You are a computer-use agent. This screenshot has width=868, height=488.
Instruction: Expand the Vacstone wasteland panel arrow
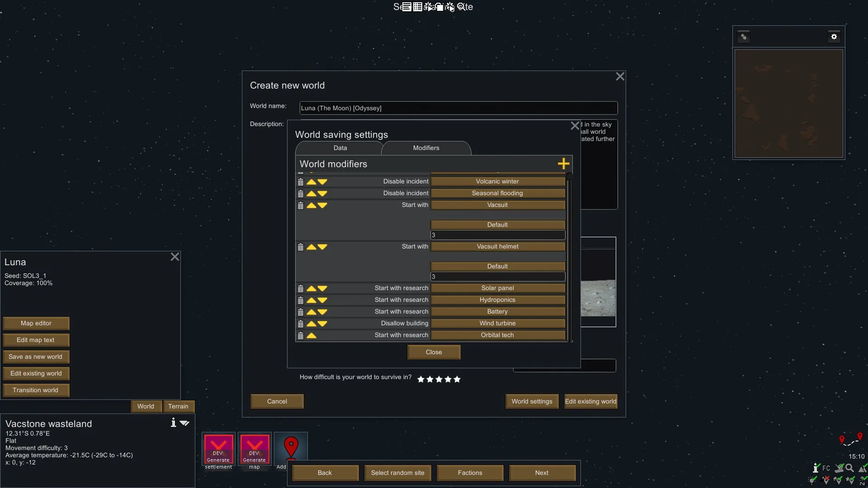(184, 423)
